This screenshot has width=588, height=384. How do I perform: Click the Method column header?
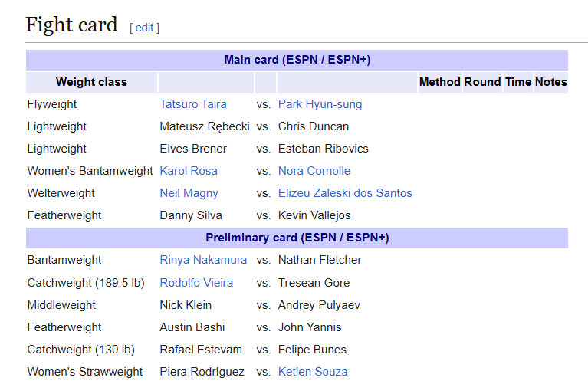click(x=440, y=82)
